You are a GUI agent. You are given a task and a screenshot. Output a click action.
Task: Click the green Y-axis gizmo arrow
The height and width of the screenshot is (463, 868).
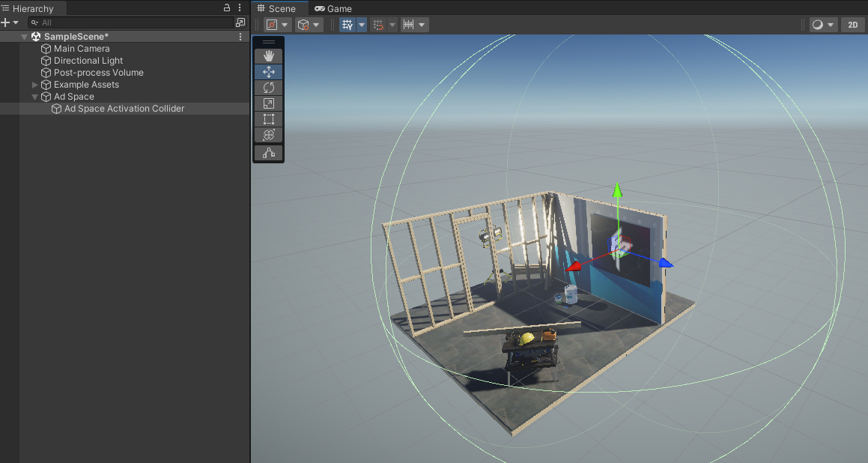pos(617,190)
